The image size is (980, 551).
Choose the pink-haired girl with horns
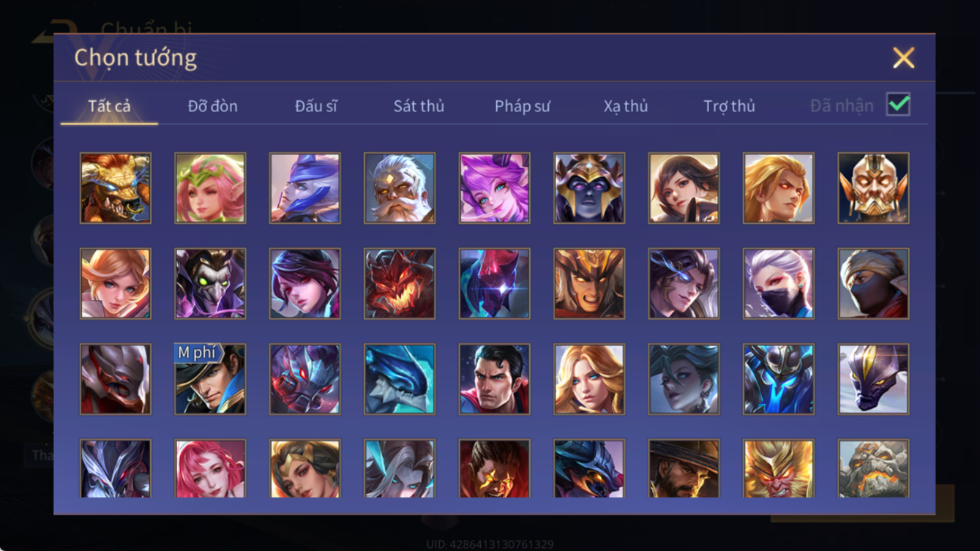pos(494,188)
